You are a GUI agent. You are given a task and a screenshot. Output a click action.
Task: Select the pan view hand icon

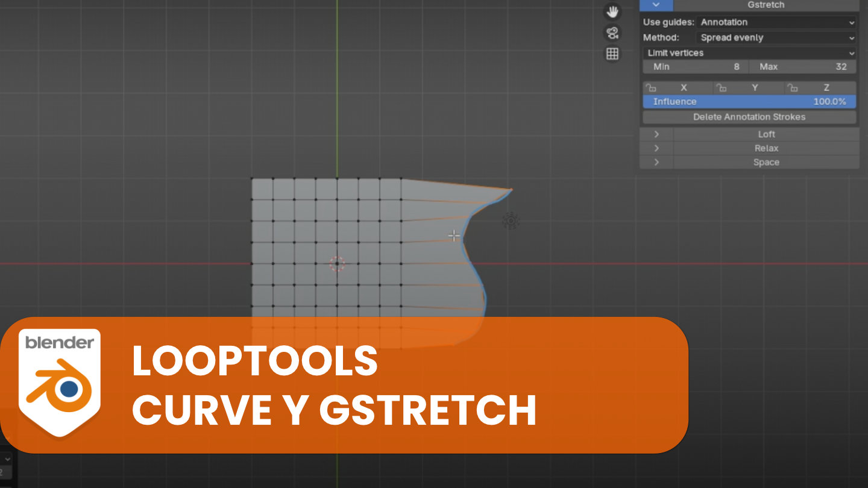coord(612,11)
